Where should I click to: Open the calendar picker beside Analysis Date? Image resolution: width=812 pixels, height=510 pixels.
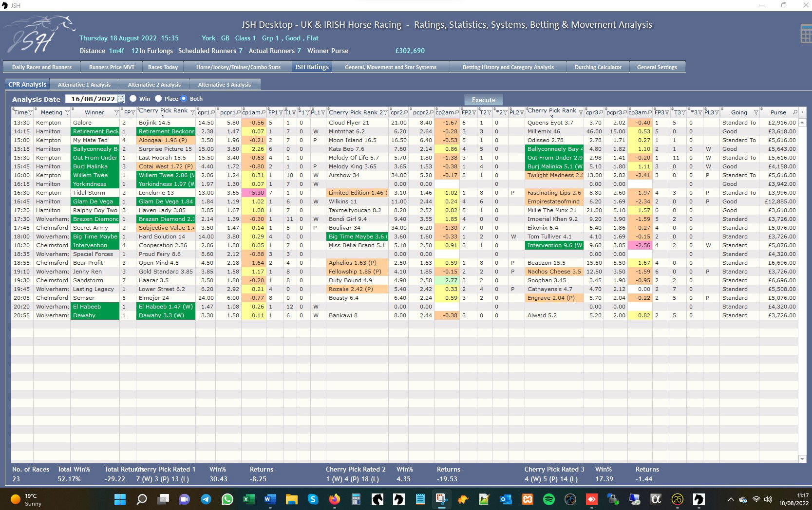pyautogui.click(x=121, y=99)
